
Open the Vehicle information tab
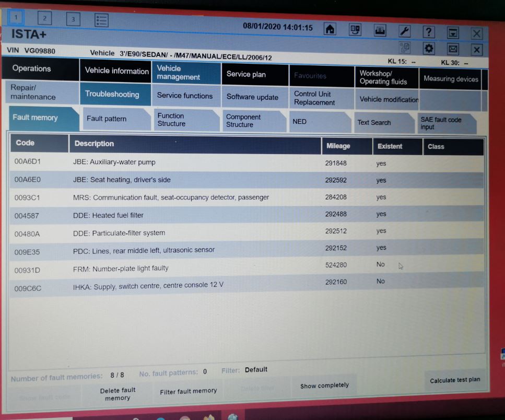click(x=116, y=71)
